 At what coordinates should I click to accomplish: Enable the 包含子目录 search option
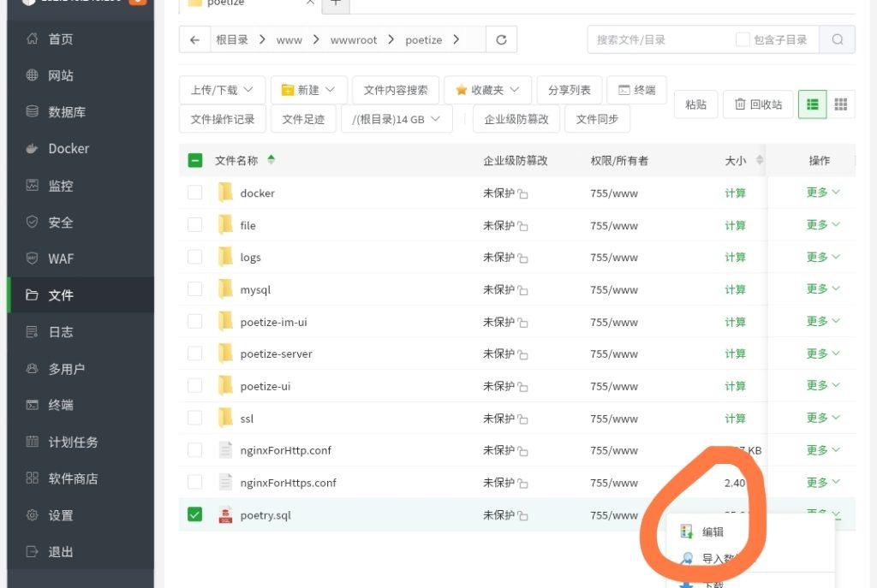click(743, 39)
